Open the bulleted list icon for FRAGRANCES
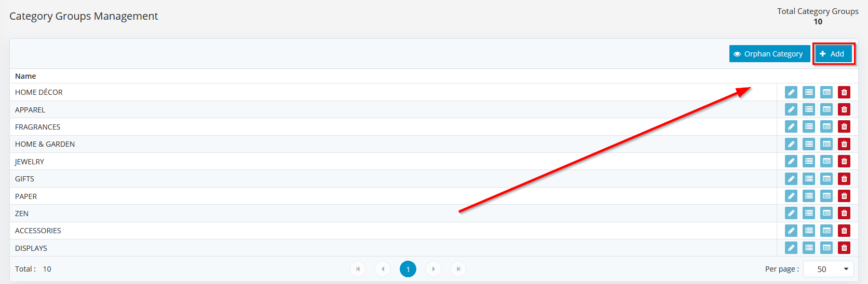Screen dimensions: 868x284 [x=809, y=126]
